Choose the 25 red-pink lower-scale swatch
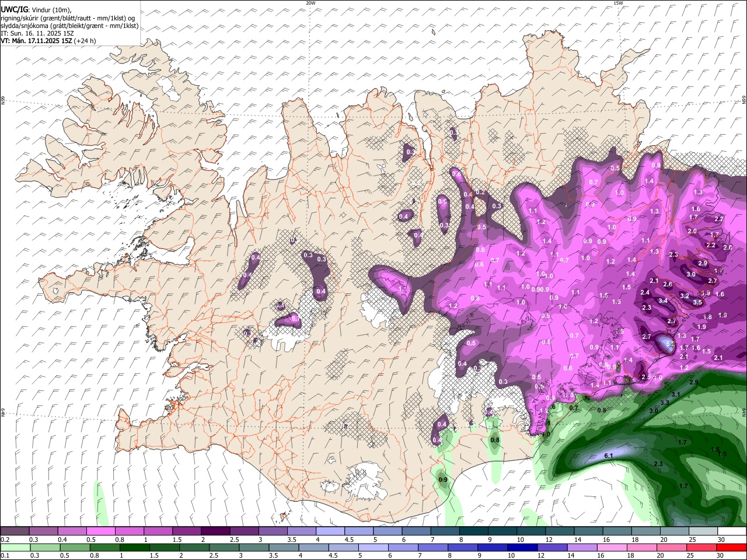 pyautogui.click(x=701, y=547)
